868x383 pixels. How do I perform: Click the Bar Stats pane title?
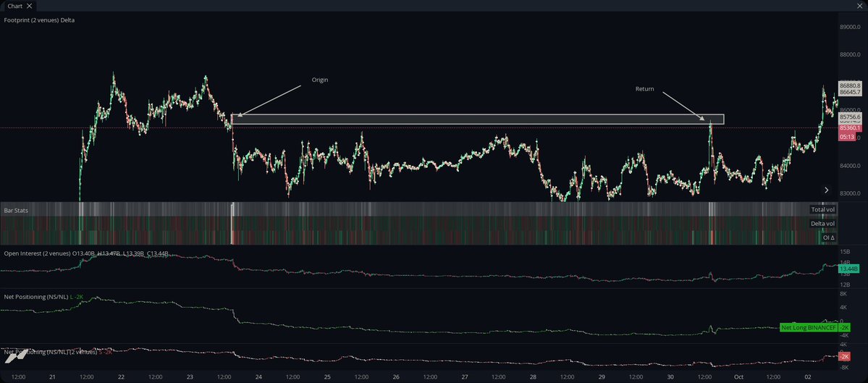click(x=16, y=210)
